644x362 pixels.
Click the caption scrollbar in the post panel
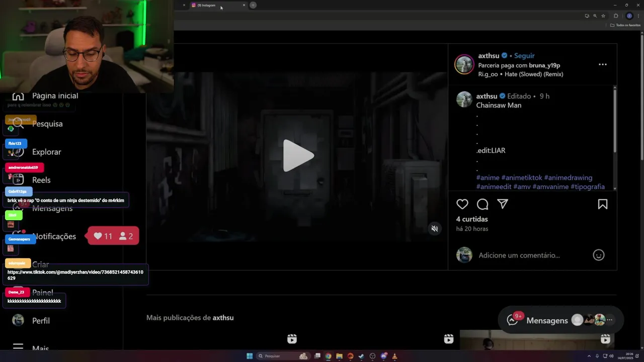coord(614,121)
